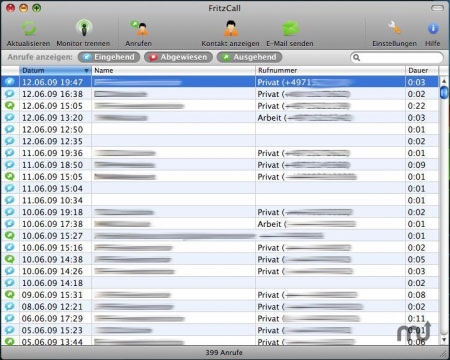Click the 399 Anrufe status text
The height and width of the screenshot is (360, 450).
click(224, 353)
